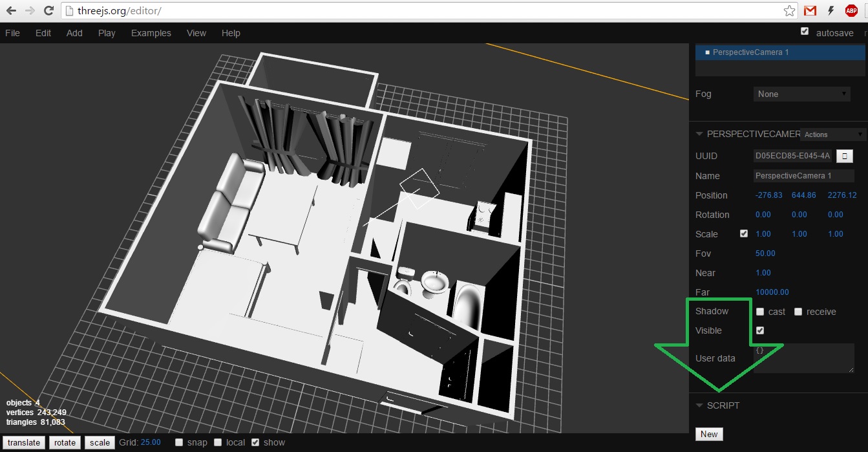868x452 pixels.
Task: Open the Adblock Plus icon
Action: click(851, 10)
